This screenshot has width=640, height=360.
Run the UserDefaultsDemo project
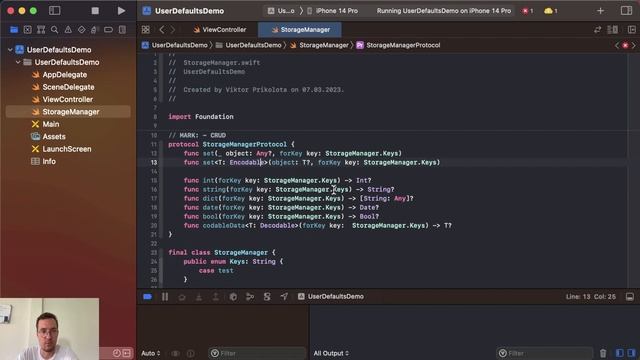pyautogui.click(x=121, y=11)
